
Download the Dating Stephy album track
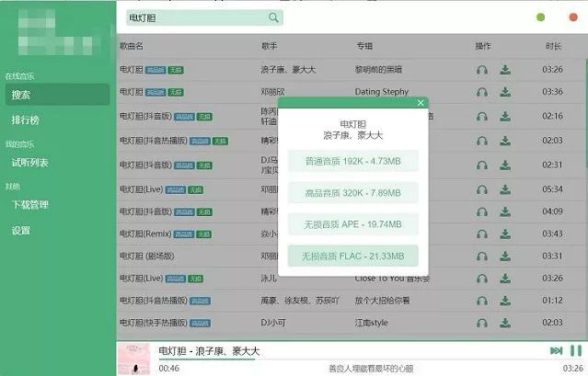click(505, 92)
